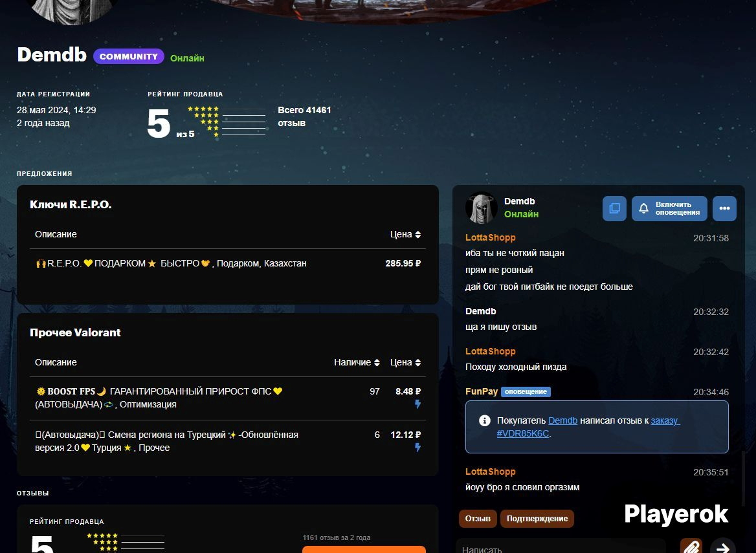Click lightning auto-delivery icon on Turkish region row
Image resolution: width=756 pixels, height=553 pixels.
coord(417,448)
